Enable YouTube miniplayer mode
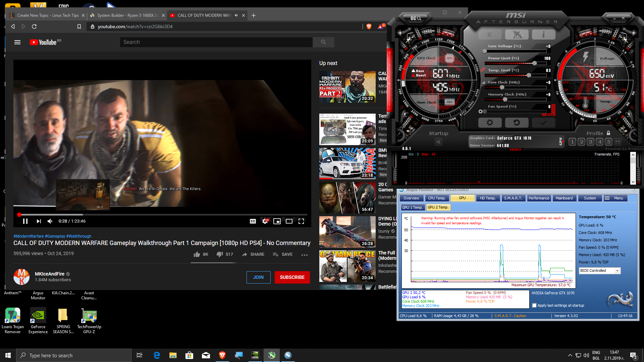644x362 pixels. [277, 221]
